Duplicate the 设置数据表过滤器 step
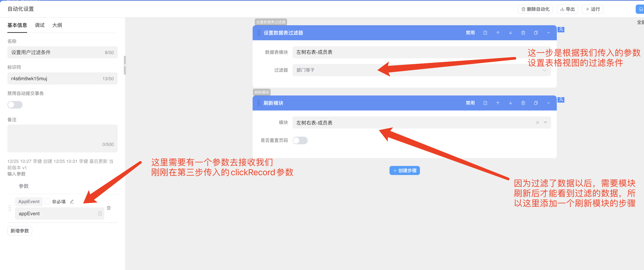Image resolution: width=644 pixels, height=270 pixels. tap(536, 33)
